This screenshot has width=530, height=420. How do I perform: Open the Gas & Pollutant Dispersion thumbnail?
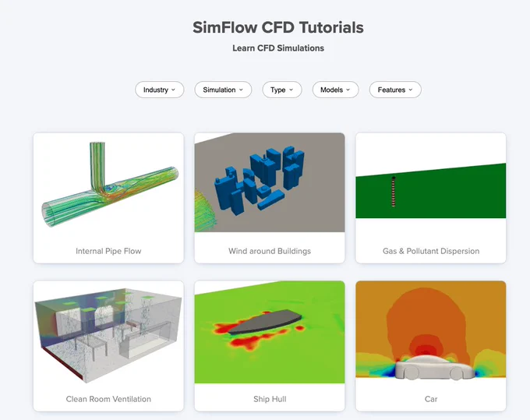point(431,182)
